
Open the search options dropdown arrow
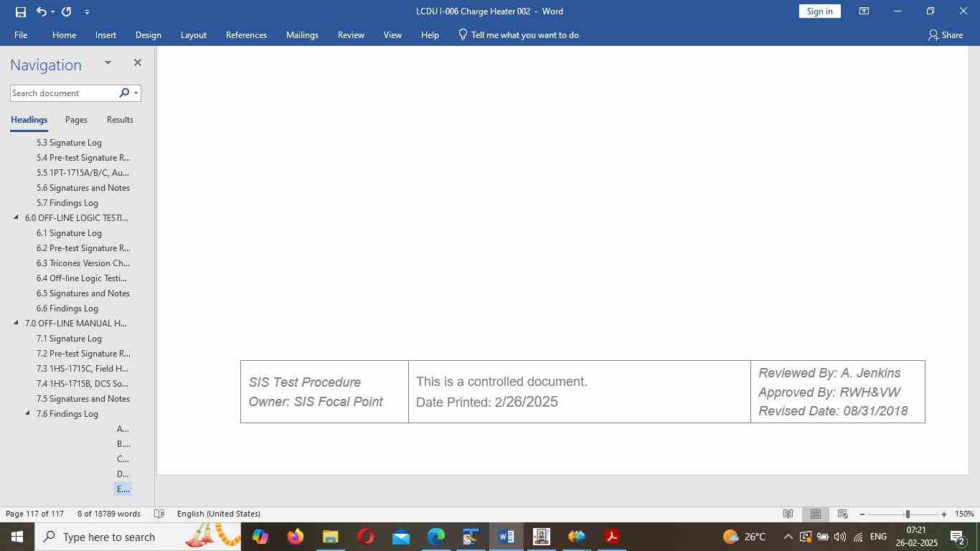tap(136, 93)
